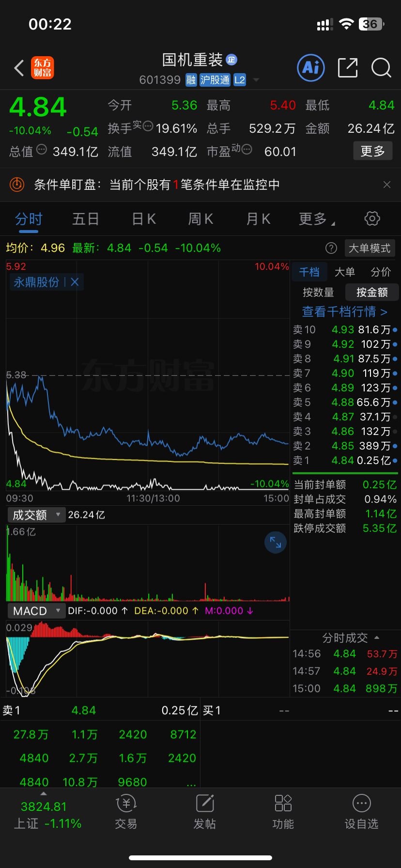Expand stock title dropdown triangle

(256, 80)
